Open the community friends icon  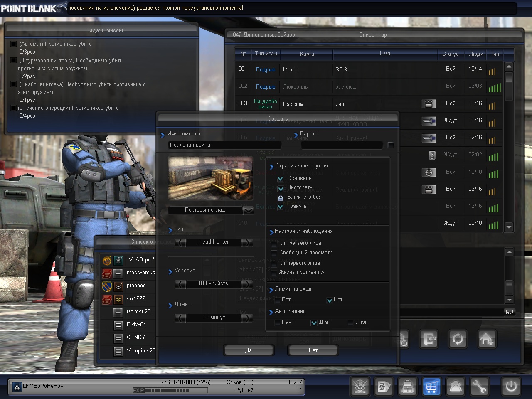coord(456,387)
